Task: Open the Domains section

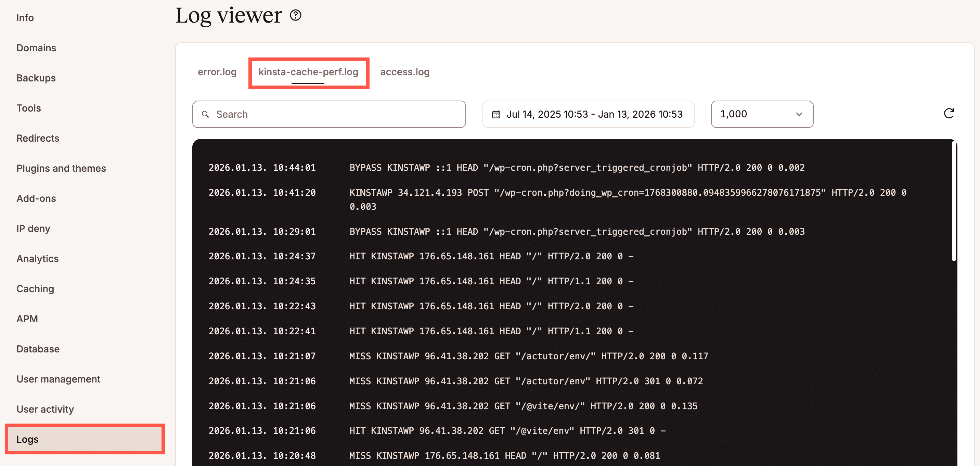Action: (36, 48)
